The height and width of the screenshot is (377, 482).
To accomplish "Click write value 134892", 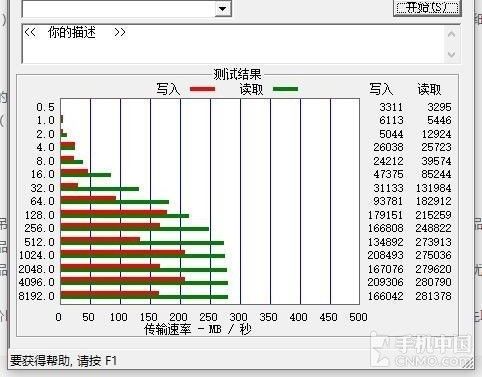I will point(385,242).
